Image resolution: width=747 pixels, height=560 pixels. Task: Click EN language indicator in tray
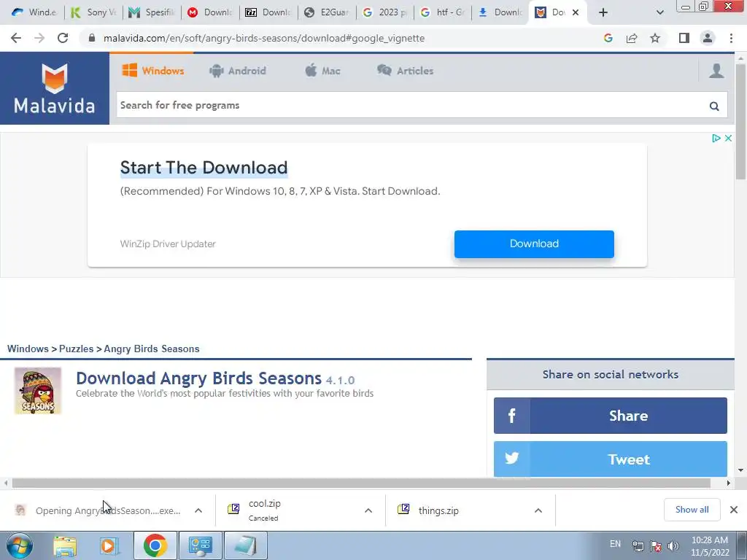pos(615,544)
